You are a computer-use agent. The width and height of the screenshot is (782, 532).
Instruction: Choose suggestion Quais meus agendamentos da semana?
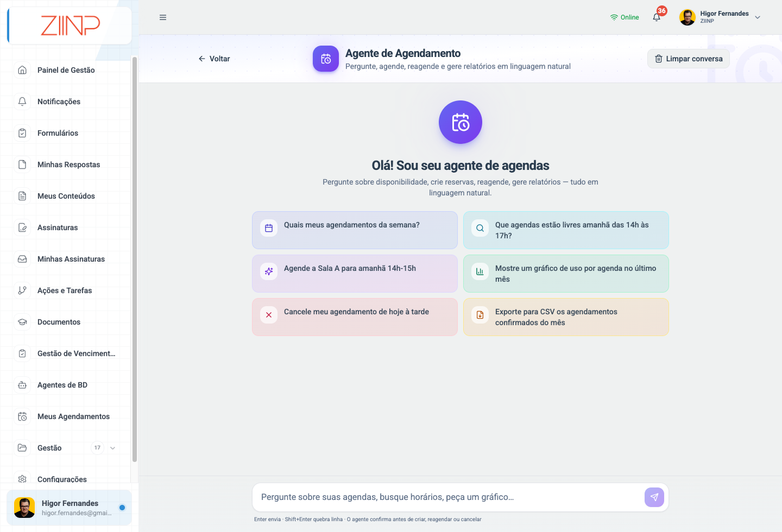click(x=355, y=230)
